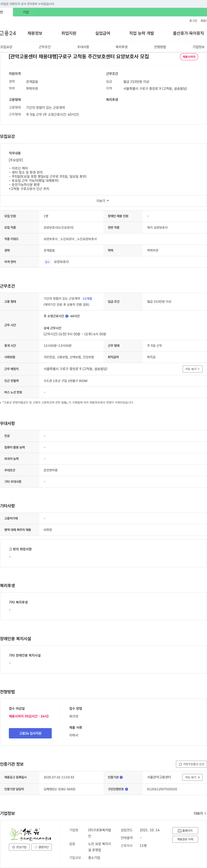Jump to the 우대사항 section tab
Screen dimensions: 207x868
[x=83, y=47]
